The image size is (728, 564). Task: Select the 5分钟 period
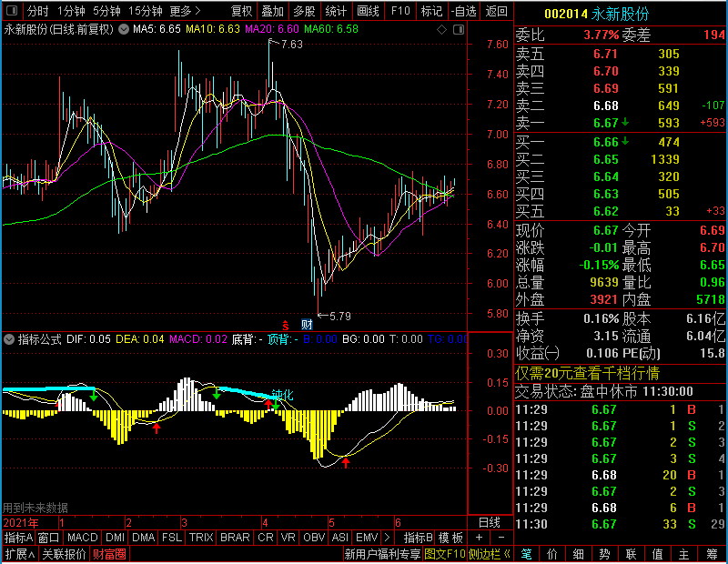point(106,11)
